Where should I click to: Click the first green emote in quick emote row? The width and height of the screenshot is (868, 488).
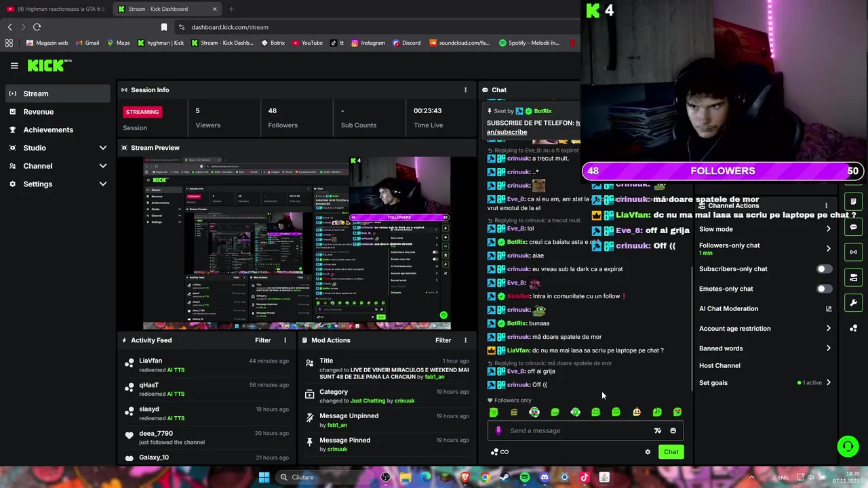click(494, 412)
